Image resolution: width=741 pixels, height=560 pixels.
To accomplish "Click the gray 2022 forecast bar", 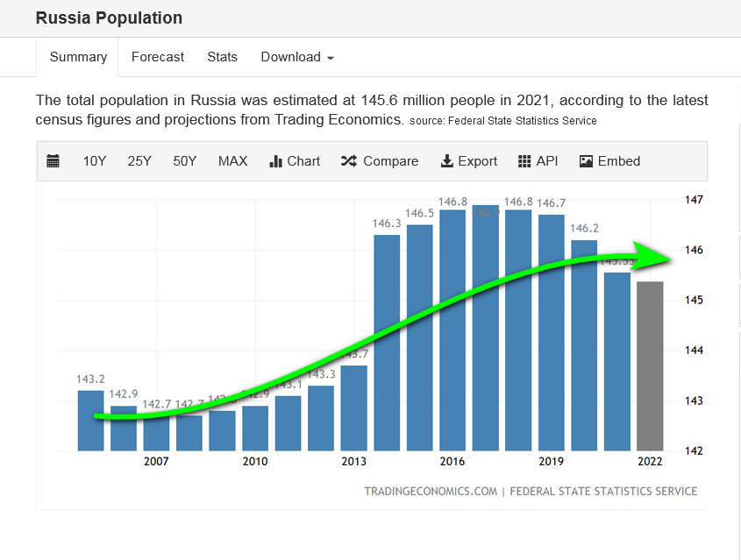I will coord(650,368).
